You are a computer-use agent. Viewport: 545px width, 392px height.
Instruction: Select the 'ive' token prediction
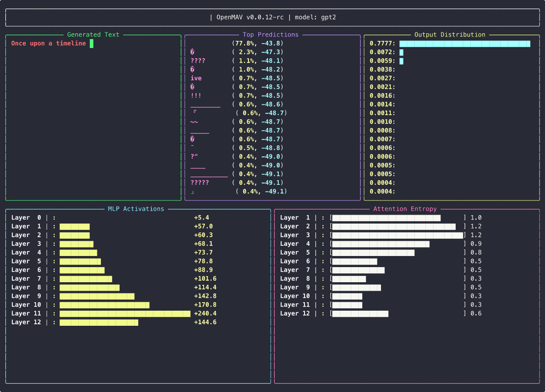point(196,78)
